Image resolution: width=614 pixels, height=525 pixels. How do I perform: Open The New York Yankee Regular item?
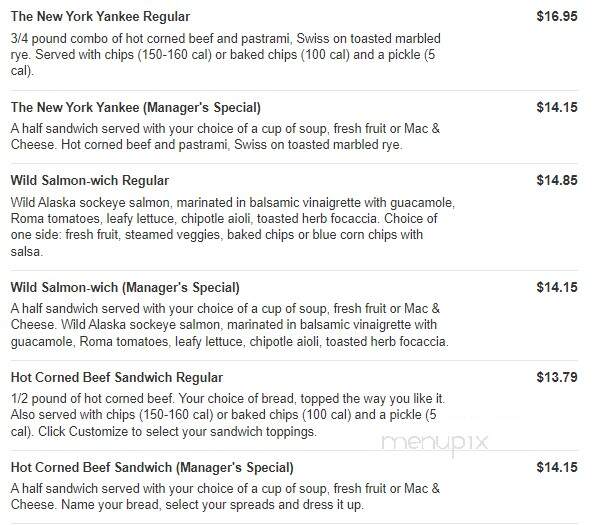pyautogui.click(x=100, y=16)
